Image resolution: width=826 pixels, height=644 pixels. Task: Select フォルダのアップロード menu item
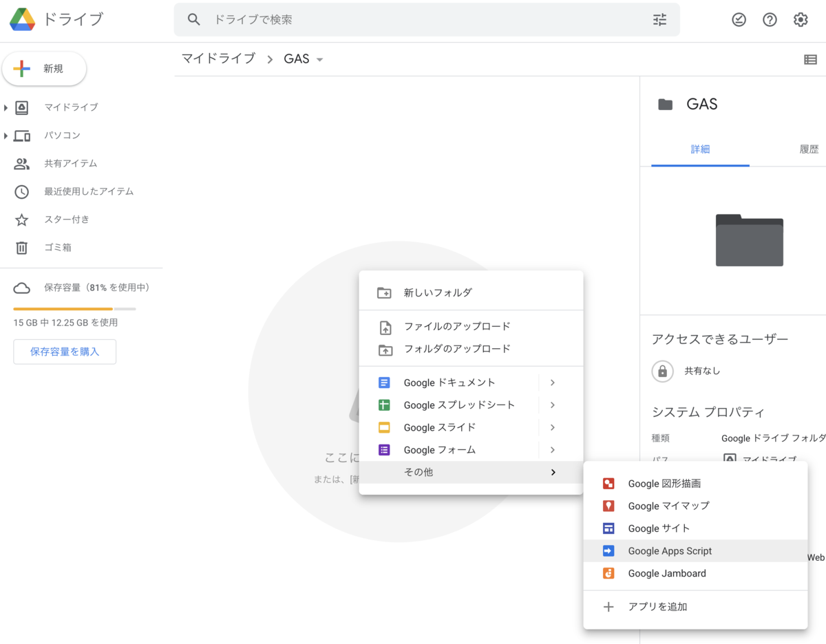471,349
